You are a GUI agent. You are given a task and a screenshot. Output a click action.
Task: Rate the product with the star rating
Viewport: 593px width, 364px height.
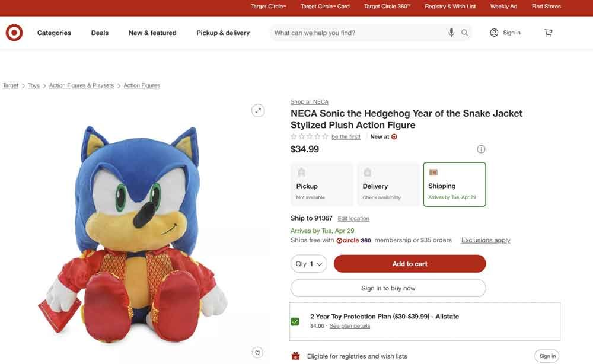pyautogui.click(x=308, y=135)
